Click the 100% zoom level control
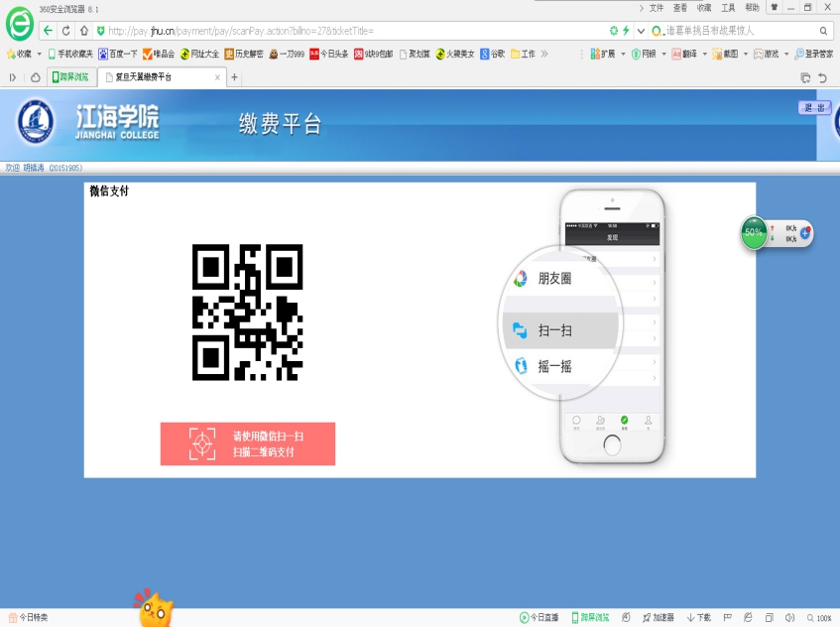Screen dimensions: 840x627 pyautogui.click(x=819, y=617)
